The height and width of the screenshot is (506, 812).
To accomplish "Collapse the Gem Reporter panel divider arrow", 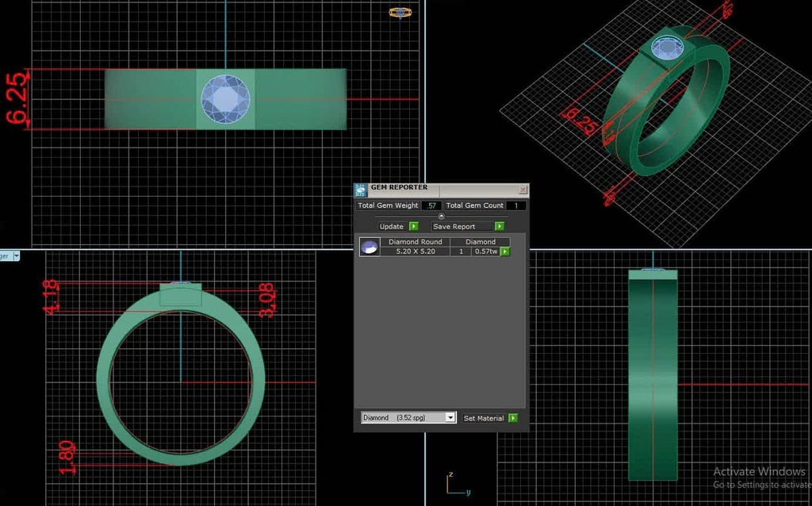I will [x=441, y=216].
